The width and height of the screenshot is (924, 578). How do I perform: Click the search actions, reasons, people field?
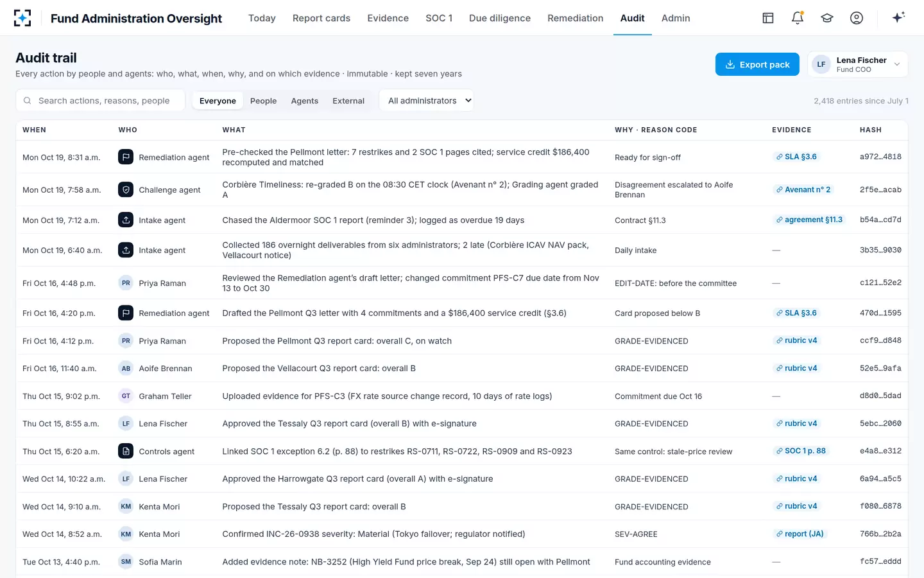click(x=101, y=100)
